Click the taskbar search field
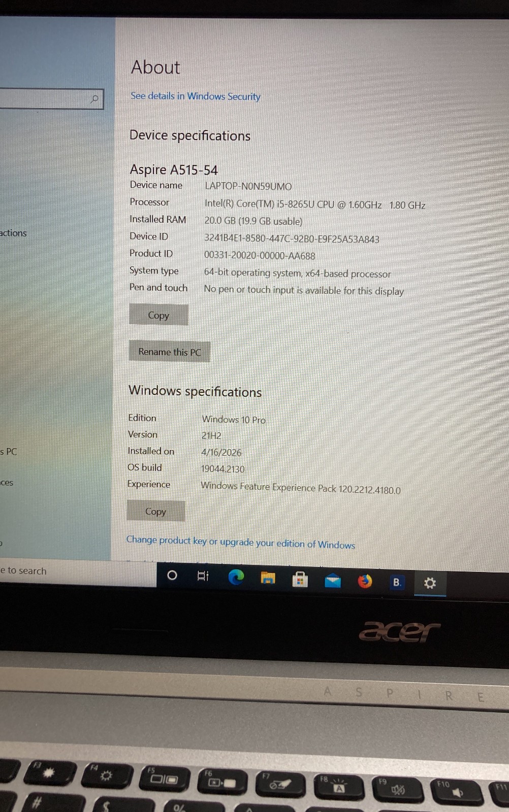This screenshot has height=812, width=509. pyautogui.click(x=78, y=571)
